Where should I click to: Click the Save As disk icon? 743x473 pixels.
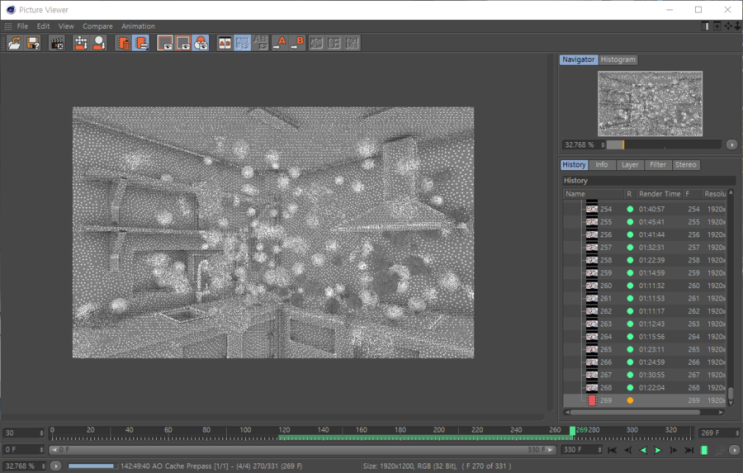coord(33,43)
